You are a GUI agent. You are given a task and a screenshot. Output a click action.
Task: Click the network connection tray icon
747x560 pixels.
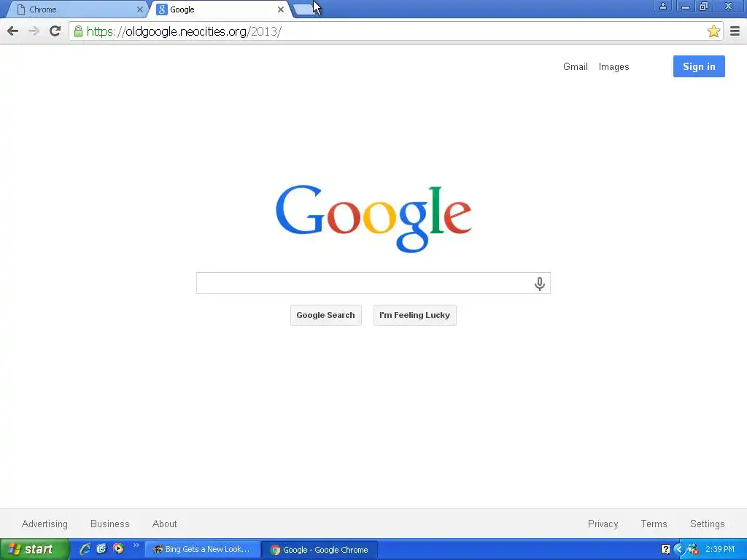click(693, 550)
